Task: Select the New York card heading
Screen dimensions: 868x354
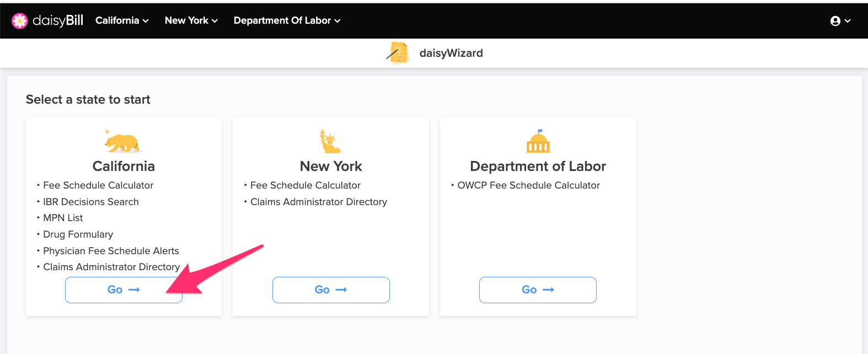Action: coord(331,166)
